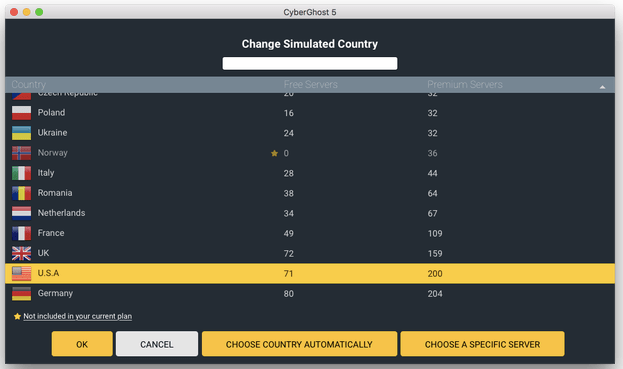Focus the country search input field

[x=310, y=63]
